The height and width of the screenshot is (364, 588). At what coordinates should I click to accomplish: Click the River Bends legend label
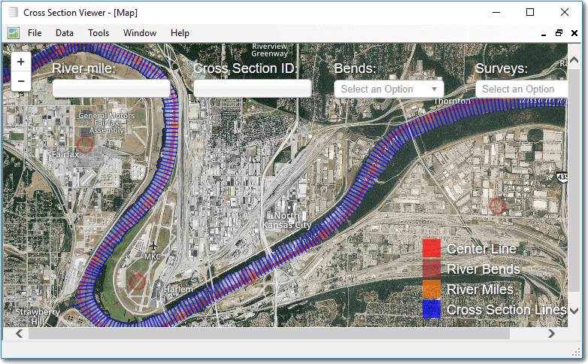[483, 269]
